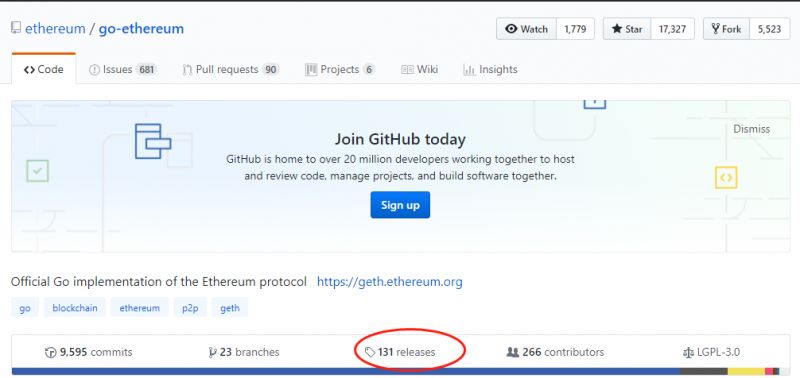Click the license scale icon
Viewport: 800px width, 378px height.
(x=688, y=352)
